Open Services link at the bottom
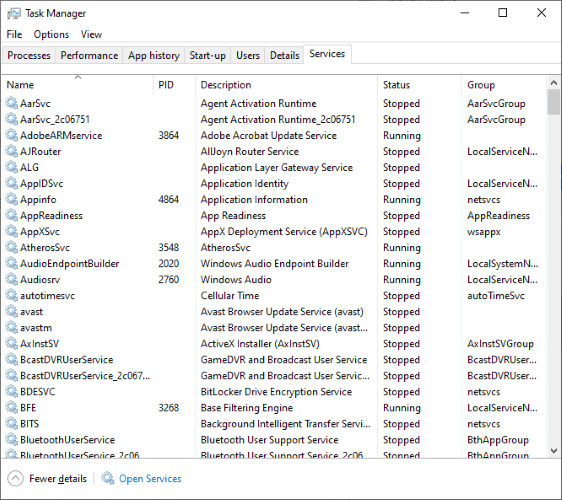The image size is (562, 500). point(150,478)
